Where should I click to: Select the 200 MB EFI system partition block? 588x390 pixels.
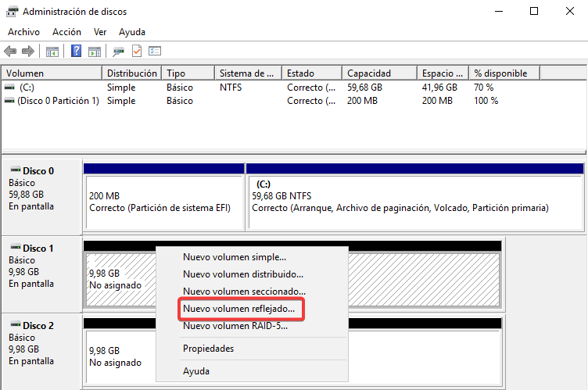pos(163,202)
